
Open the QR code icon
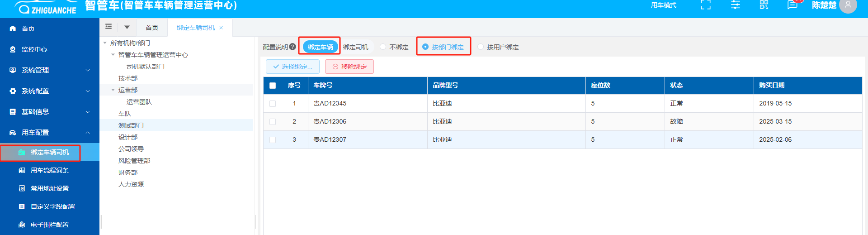pyautogui.click(x=764, y=5)
